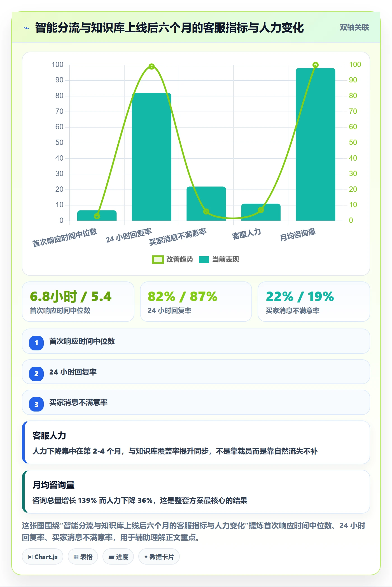Click the main title 智能分流与知识库上线后六个月的客服指标与人力变化

[x=169, y=28]
